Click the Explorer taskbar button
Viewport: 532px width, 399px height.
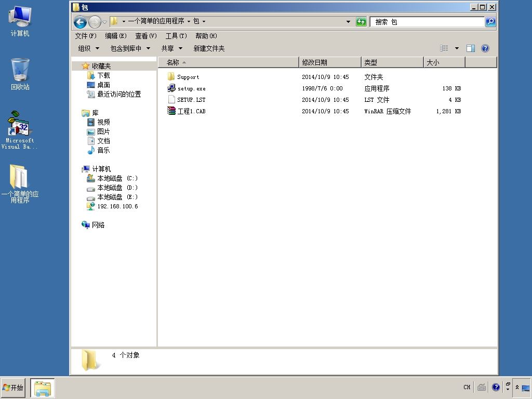43,388
